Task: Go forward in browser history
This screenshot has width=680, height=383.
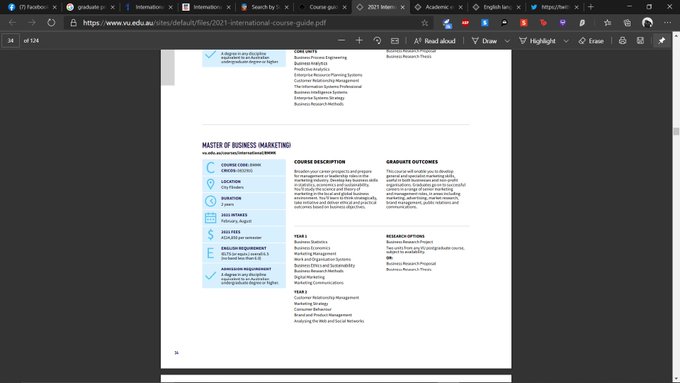Action: (32, 23)
